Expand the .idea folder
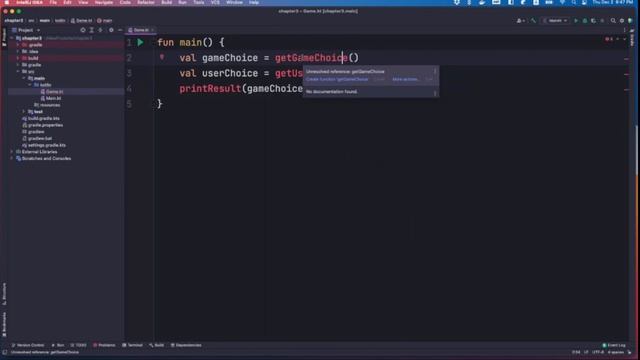Image resolution: width=640 pixels, height=360 pixels. [18, 51]
